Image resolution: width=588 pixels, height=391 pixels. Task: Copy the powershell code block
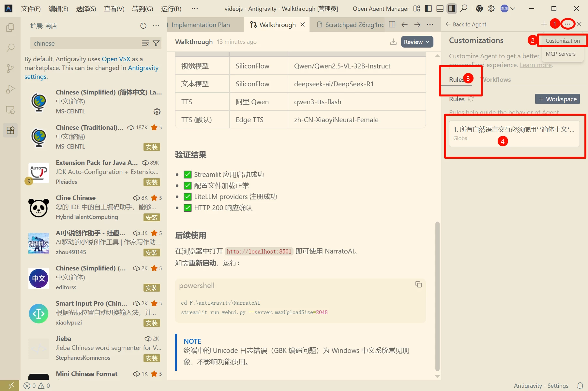coord(418,284)
